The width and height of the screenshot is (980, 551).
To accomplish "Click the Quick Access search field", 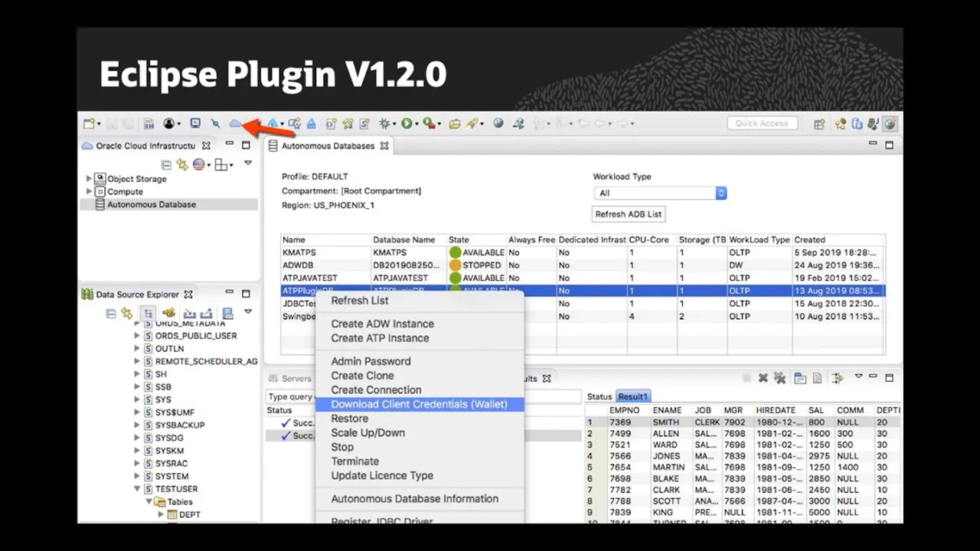I will coord(762,123).
